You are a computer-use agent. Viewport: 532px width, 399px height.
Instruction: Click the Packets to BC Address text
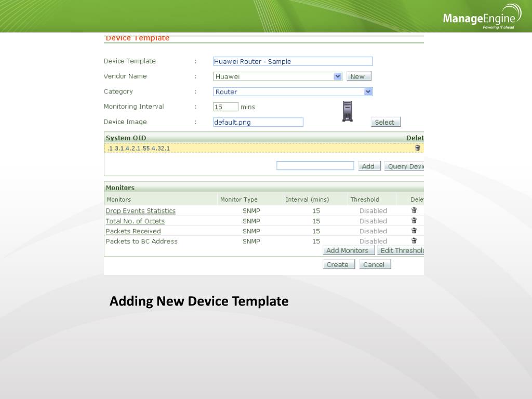click(x=141, y=241)
